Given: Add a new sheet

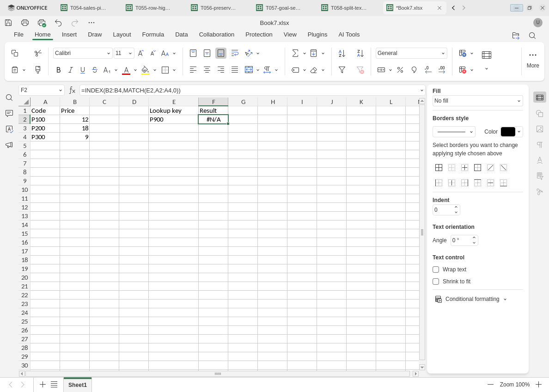Looking at the screenshot, I should tap(43, 384).
